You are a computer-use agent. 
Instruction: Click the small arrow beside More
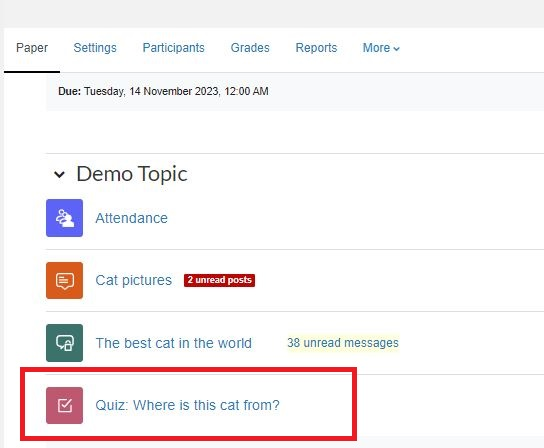pos(397,49)
